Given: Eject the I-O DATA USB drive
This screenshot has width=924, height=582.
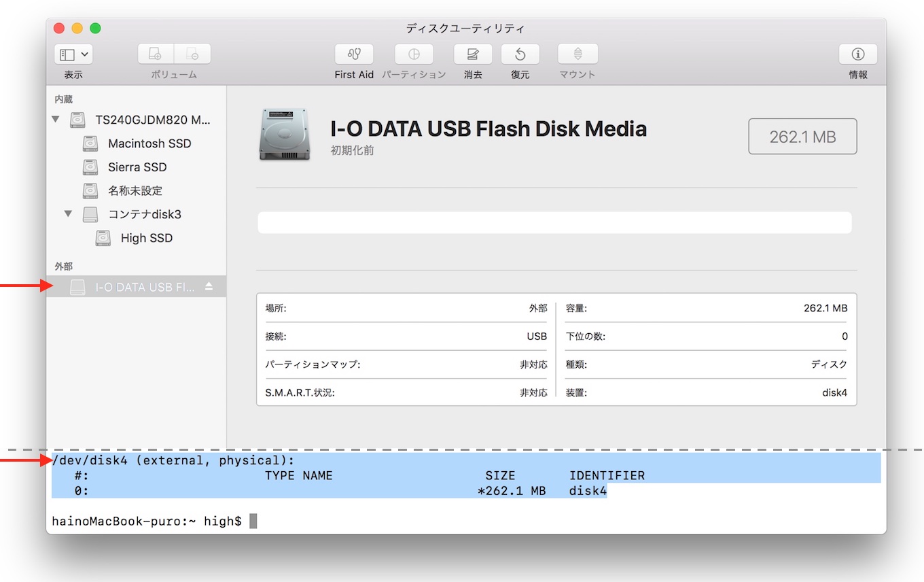Looking at the screenshot, I should 209,287.
